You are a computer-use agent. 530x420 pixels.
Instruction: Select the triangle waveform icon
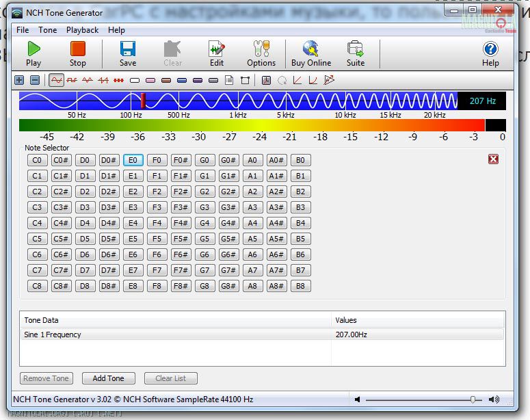88,81
